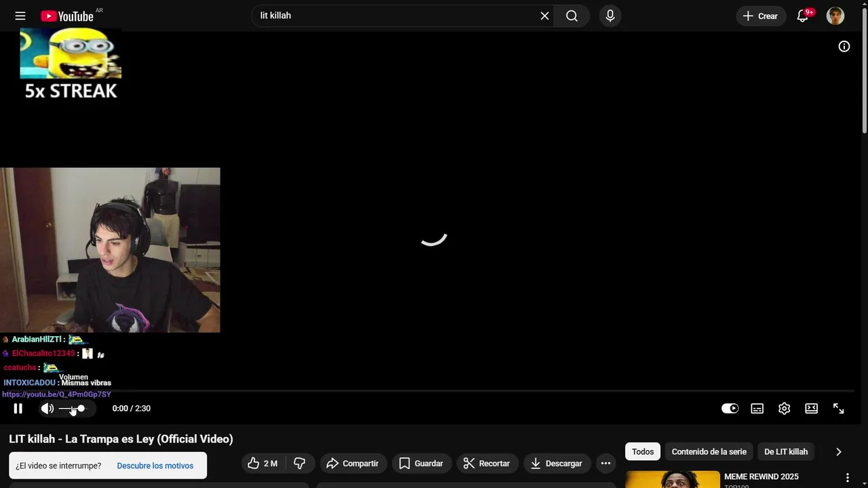Start voice search with the microphone
Screen dimensions: 868x488
pyautogui.click(x=610, y=16)
